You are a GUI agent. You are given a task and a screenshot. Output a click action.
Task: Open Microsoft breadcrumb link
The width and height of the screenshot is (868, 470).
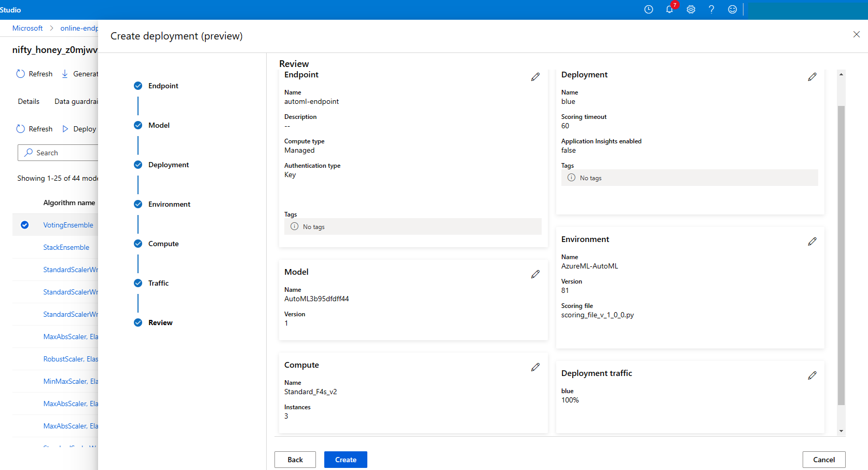tap(27, 28)
